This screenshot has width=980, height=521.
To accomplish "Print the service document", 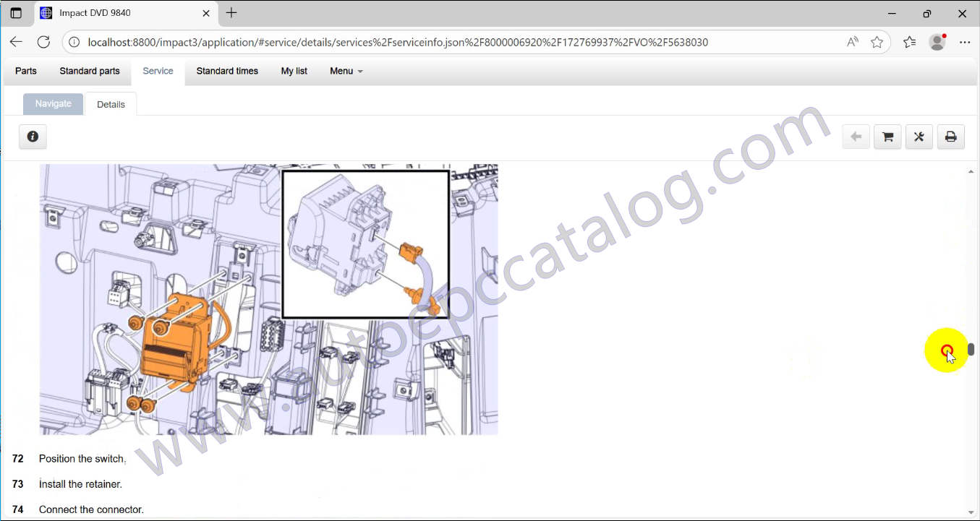I will tap(950, 137).
